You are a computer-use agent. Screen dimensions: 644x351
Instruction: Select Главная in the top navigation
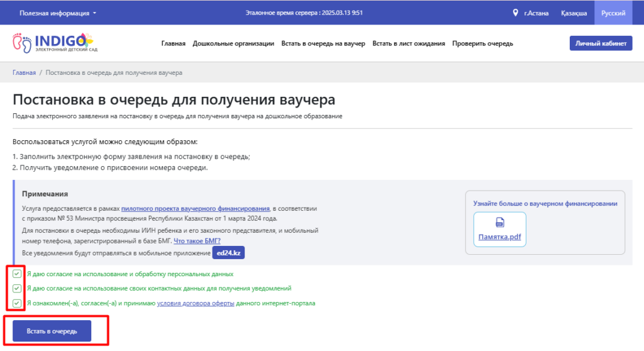[173, 43]
